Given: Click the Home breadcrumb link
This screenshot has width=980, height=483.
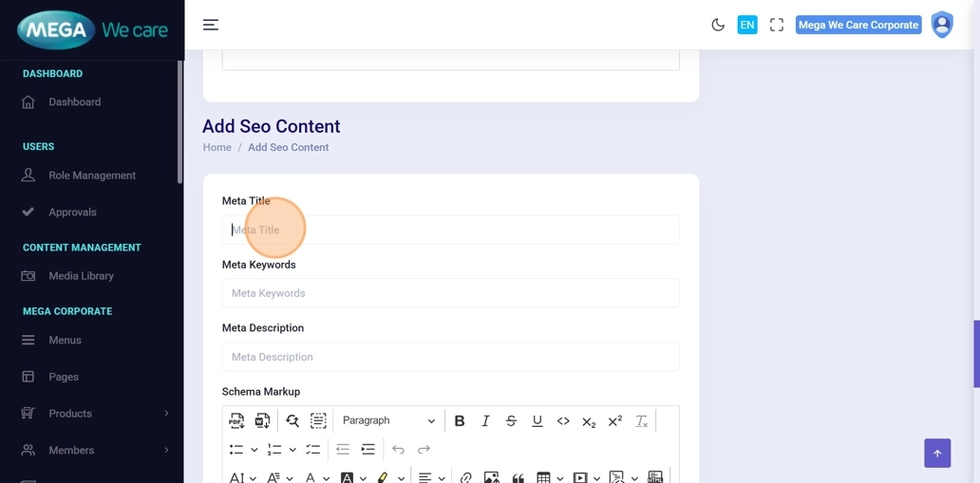Looking at the screenshot, I should pos(217,147).
